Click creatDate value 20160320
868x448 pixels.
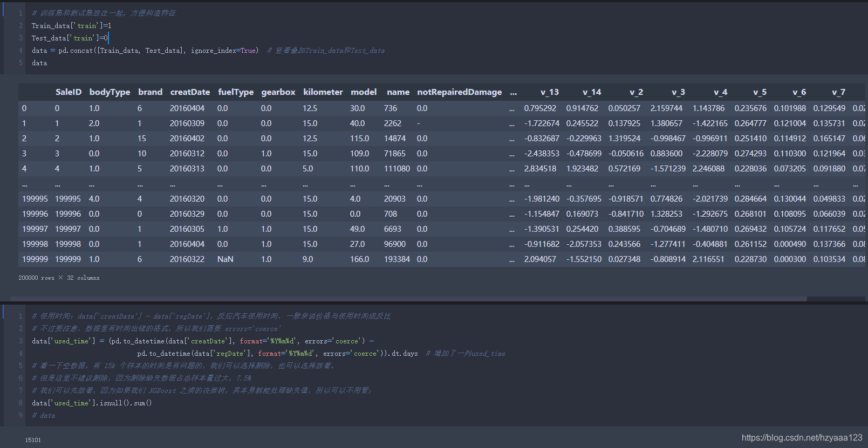187,199
